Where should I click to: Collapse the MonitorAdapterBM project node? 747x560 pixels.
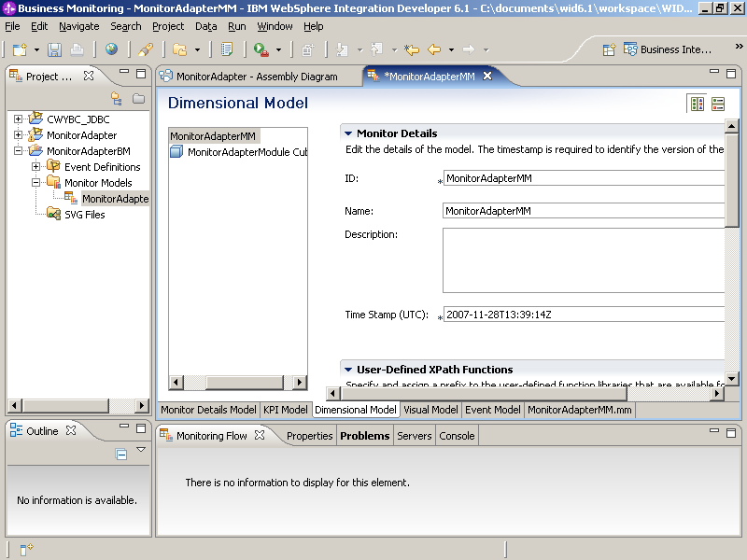(18, 150)
